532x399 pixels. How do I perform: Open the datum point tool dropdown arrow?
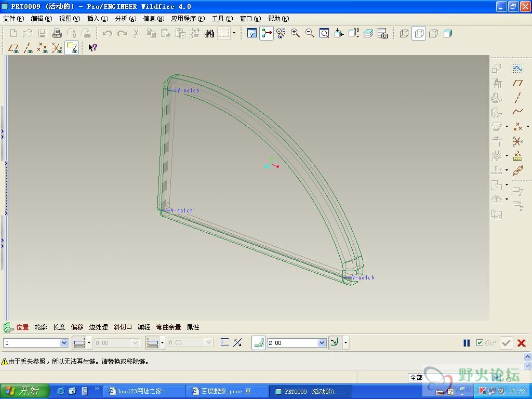pyautogui.click(x=528, y=127)
